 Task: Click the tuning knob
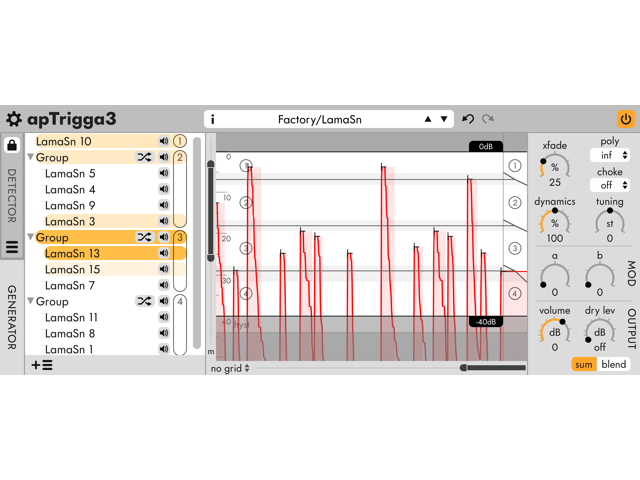click(610, 223)
